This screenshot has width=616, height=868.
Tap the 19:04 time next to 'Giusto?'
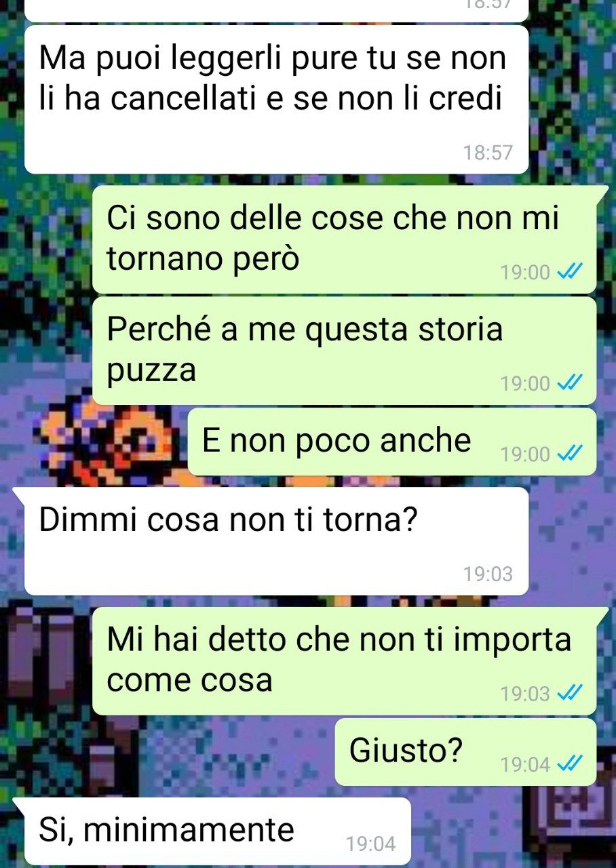[x=525, y=764]
